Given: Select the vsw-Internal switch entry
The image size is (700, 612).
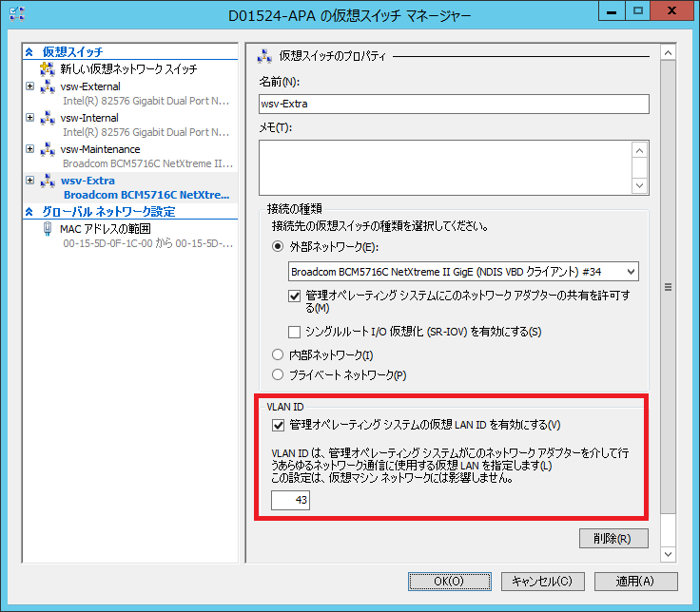Looking at the screenshot, I should click(89, 118).
